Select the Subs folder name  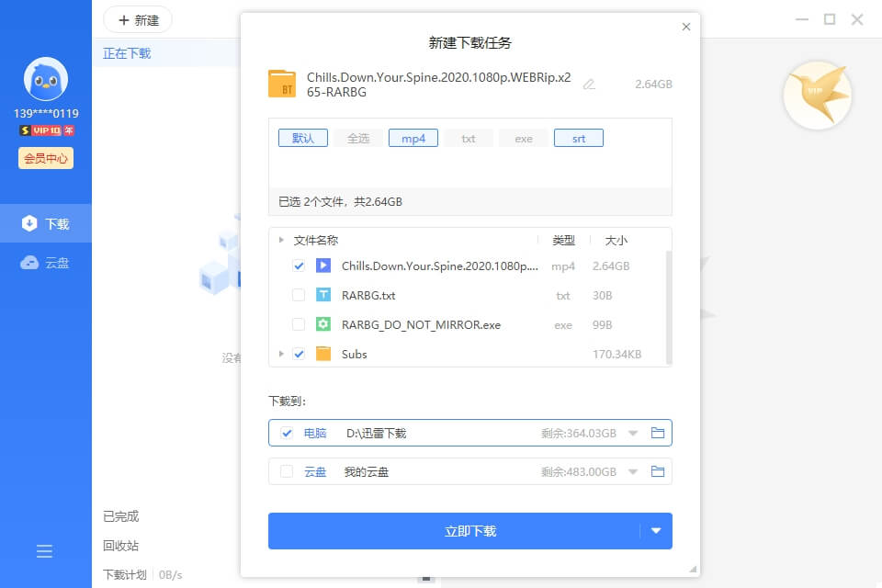pyautogui.click(x=355, y=354)
